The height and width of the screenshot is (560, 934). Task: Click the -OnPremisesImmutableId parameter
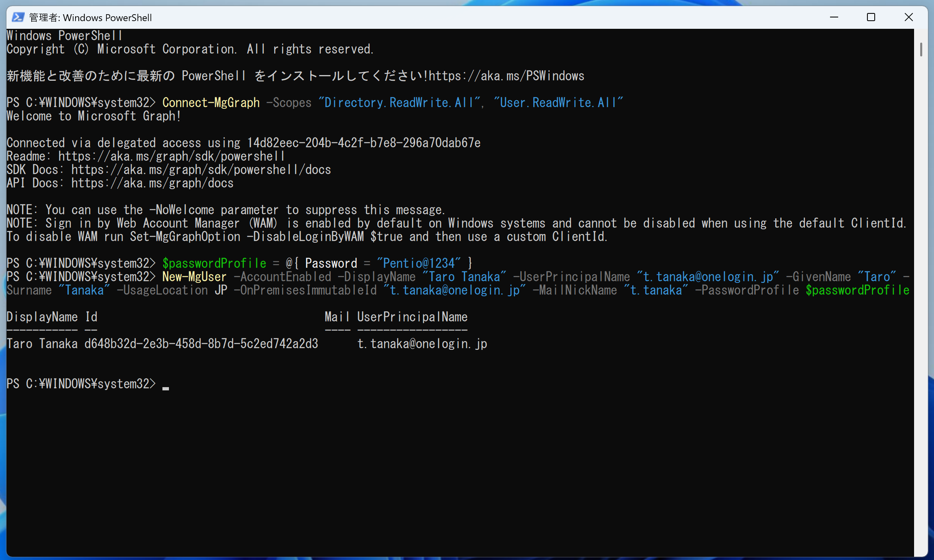tap(305, 290)
